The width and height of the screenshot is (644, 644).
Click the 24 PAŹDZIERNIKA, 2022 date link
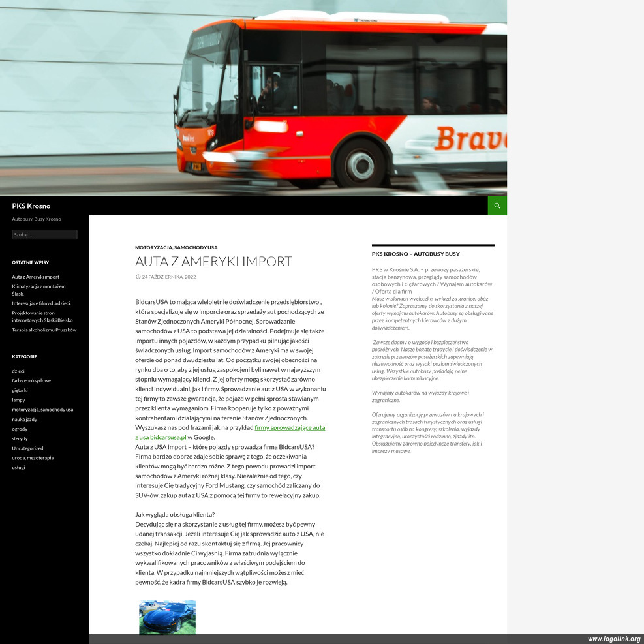(x=169, y=277)
